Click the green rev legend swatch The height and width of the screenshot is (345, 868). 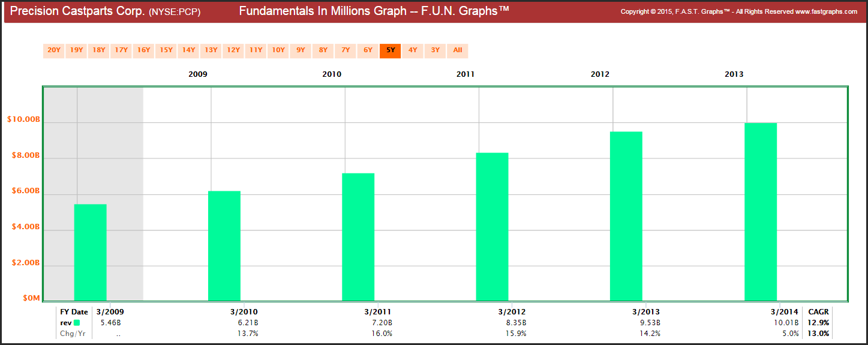(x=77, y=323)
